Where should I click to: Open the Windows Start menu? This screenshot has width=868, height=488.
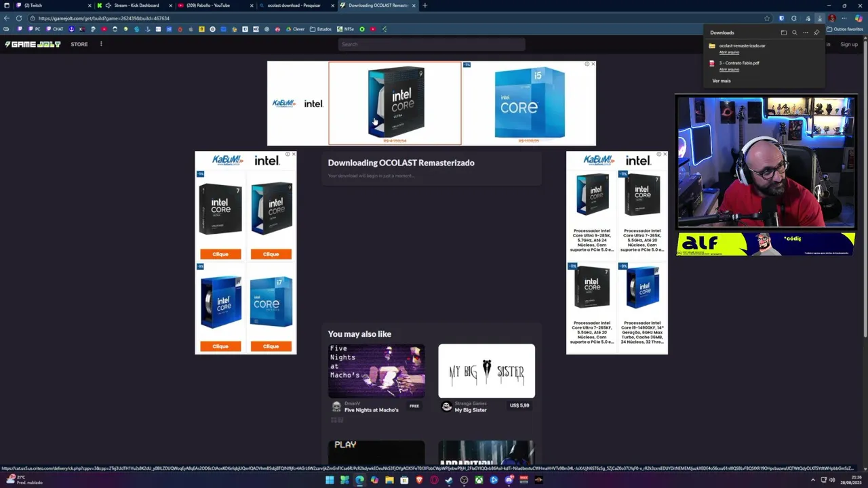point(330,480)
